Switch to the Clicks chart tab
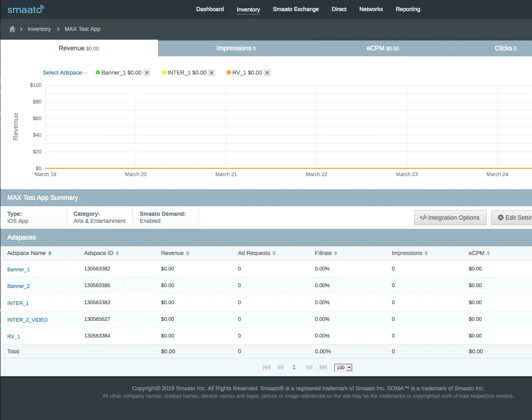 click(492, 48)
